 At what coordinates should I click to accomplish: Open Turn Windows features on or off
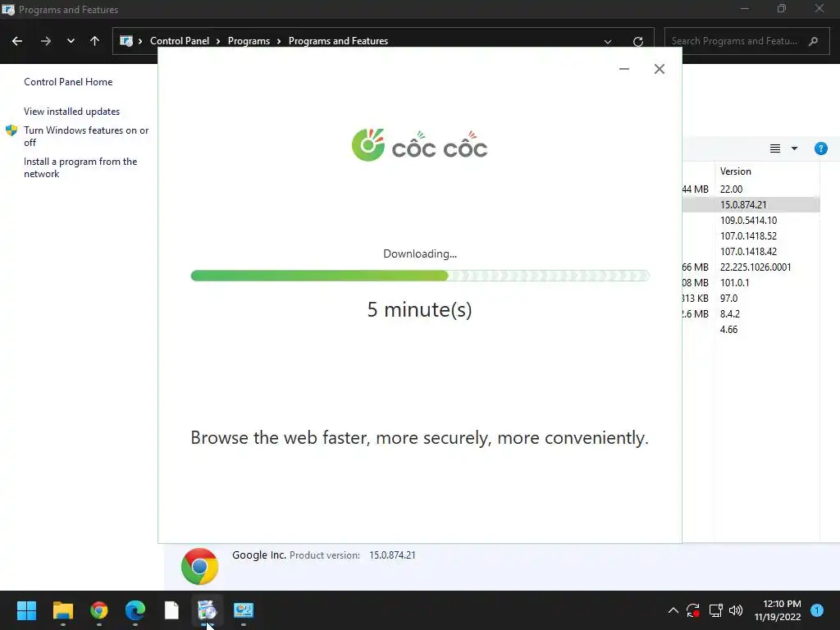[x=85, y=136]
